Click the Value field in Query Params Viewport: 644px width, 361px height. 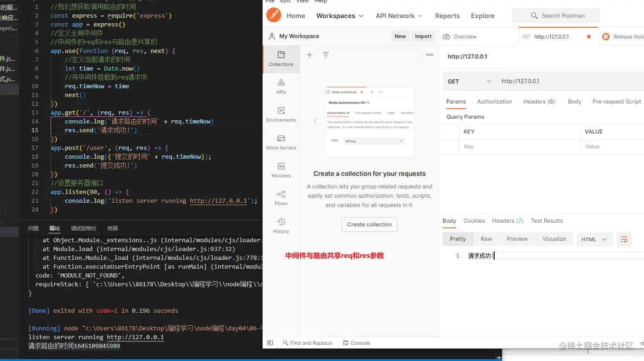tap(612, 147)
